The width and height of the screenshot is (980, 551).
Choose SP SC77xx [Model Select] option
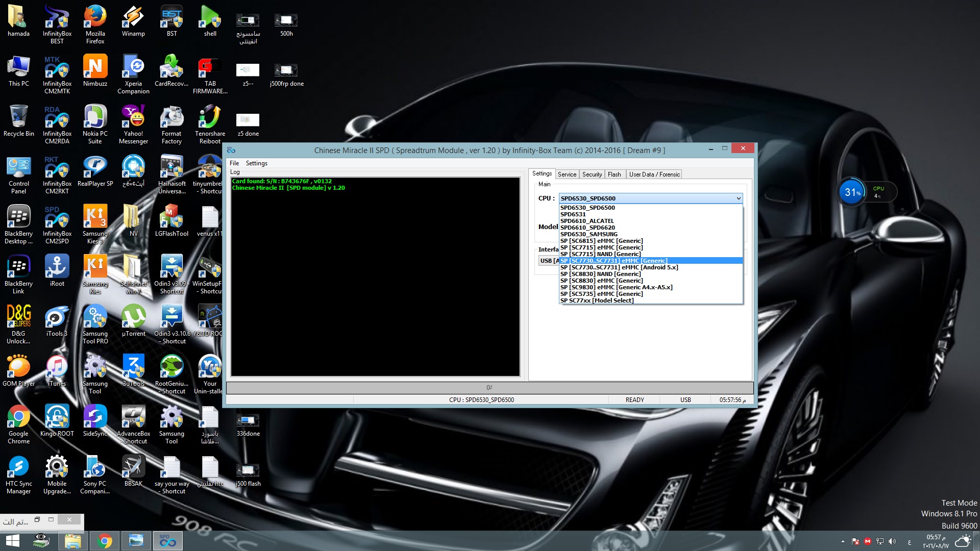coord(651,300)
